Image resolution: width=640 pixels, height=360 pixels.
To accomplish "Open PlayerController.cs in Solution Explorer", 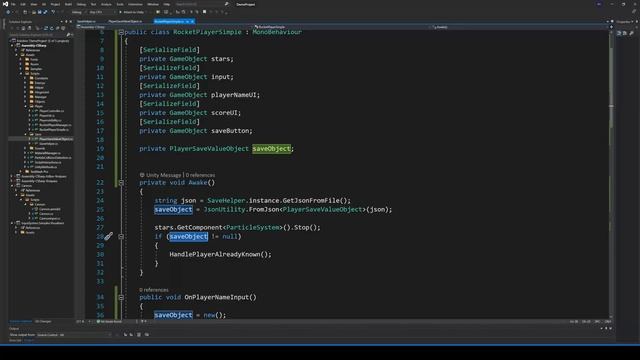I will pyautogui.click(x=51, y=111).
